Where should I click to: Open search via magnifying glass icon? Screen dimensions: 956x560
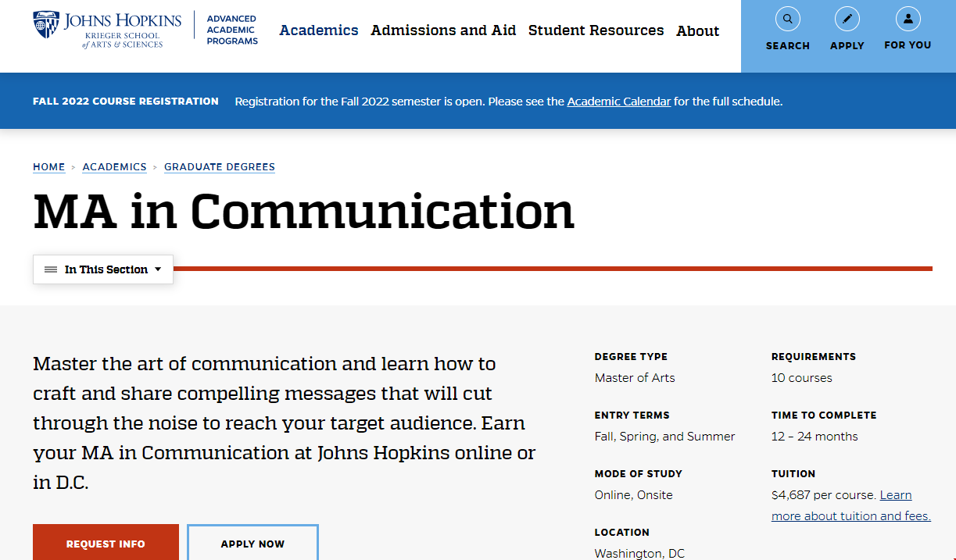point(787,19)
